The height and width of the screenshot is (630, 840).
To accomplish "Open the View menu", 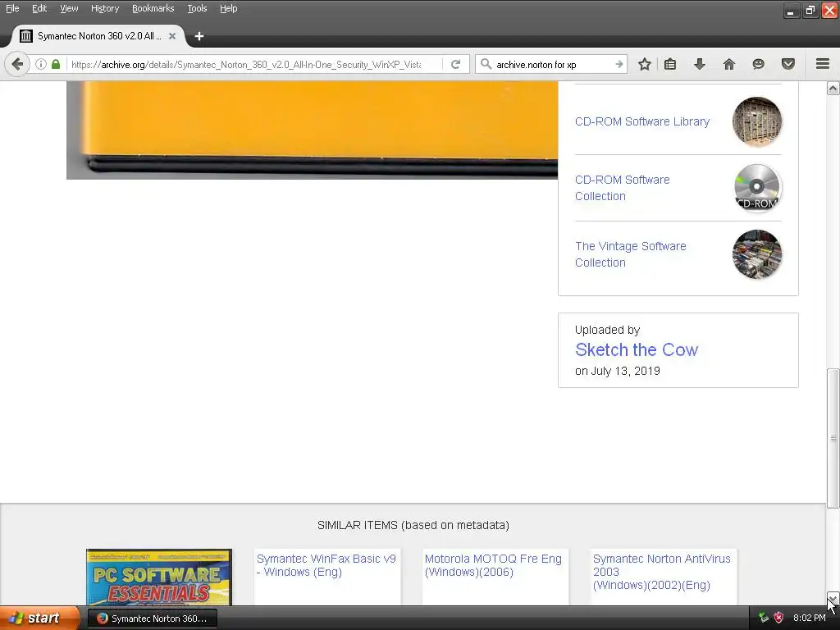I will pyautogui.click(x=69, y=8).
